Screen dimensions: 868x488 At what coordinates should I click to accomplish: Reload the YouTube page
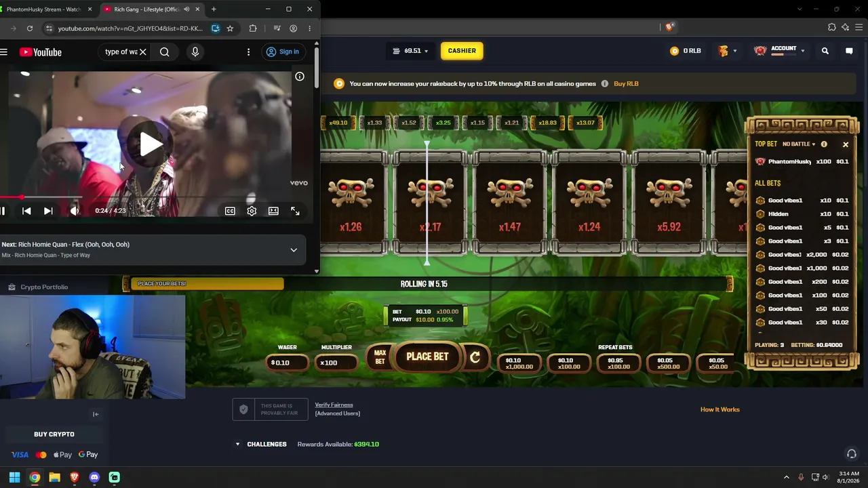30,28
